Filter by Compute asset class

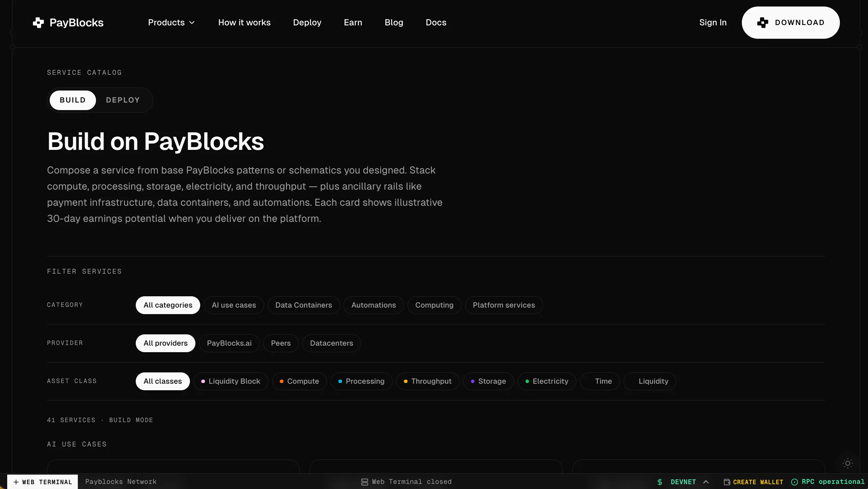pos(300,381)
